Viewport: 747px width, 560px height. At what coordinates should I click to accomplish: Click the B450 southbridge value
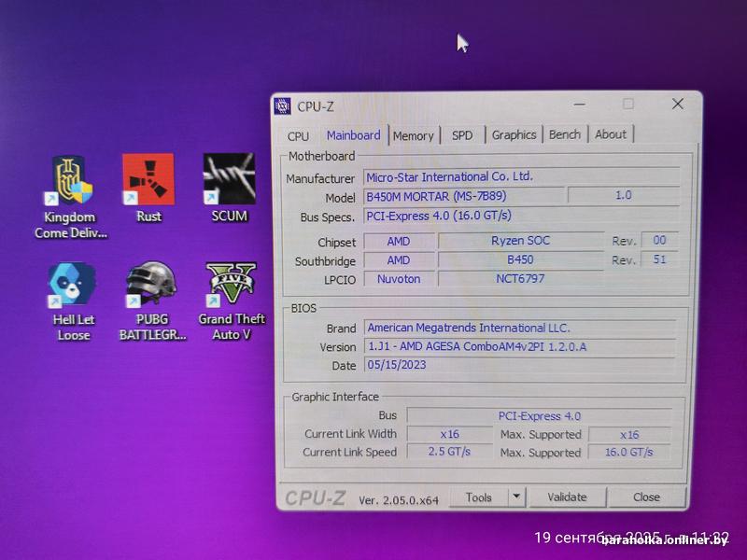(520, 259)
